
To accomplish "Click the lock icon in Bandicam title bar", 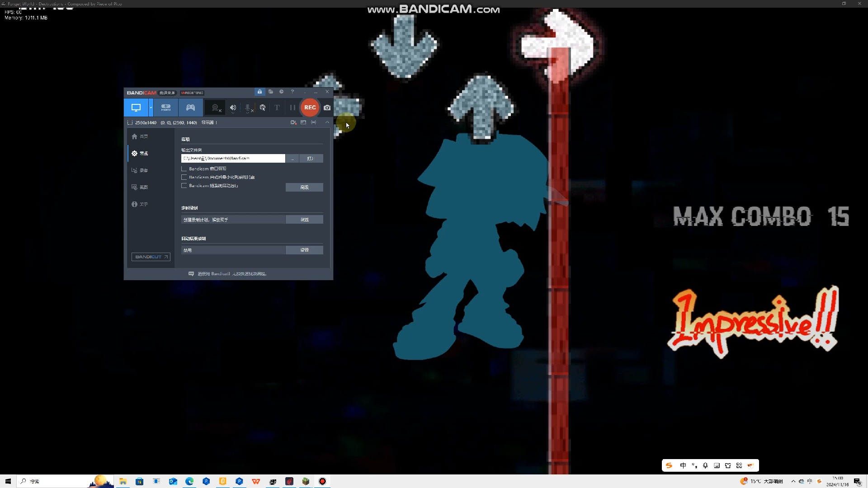I will point(259,92).
